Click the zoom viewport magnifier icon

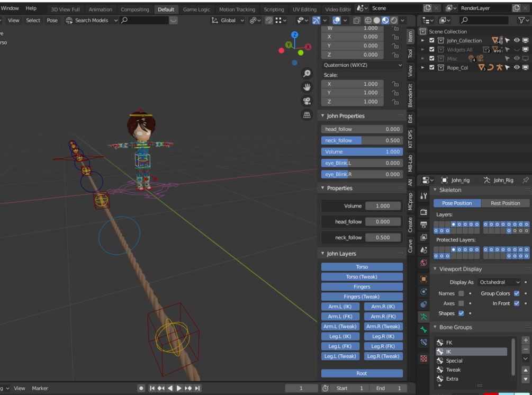[x=307, y=73]
